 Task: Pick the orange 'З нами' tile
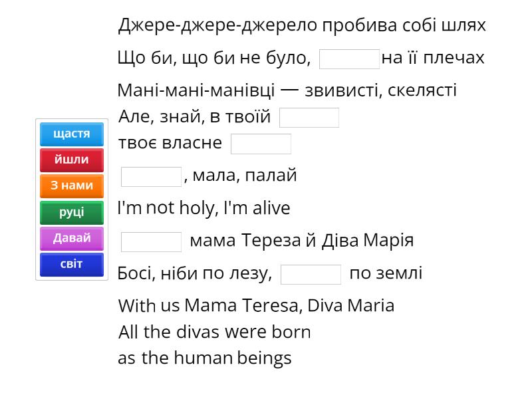(72, 186)
